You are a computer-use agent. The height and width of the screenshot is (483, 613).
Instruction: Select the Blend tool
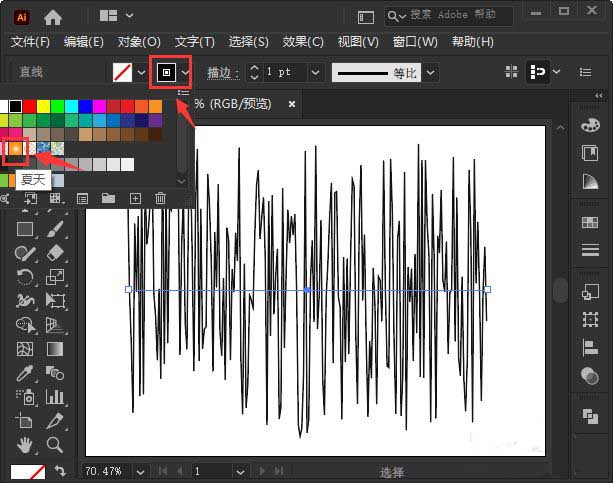click(55, 373)
